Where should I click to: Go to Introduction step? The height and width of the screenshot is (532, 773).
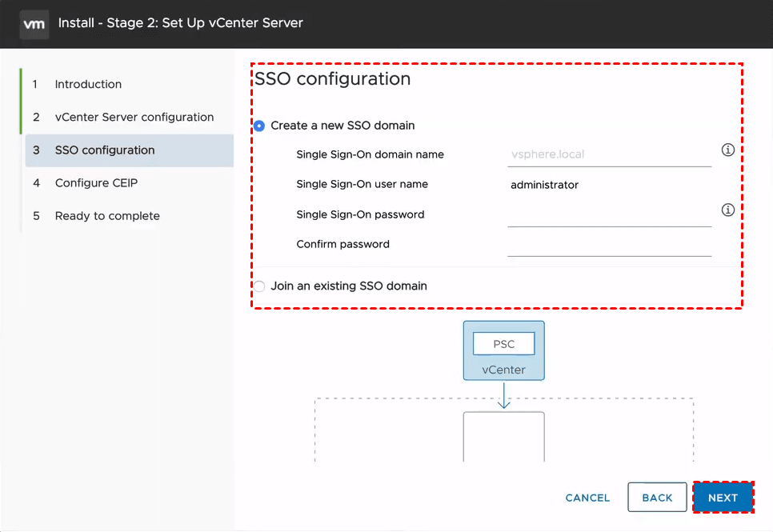88,84
